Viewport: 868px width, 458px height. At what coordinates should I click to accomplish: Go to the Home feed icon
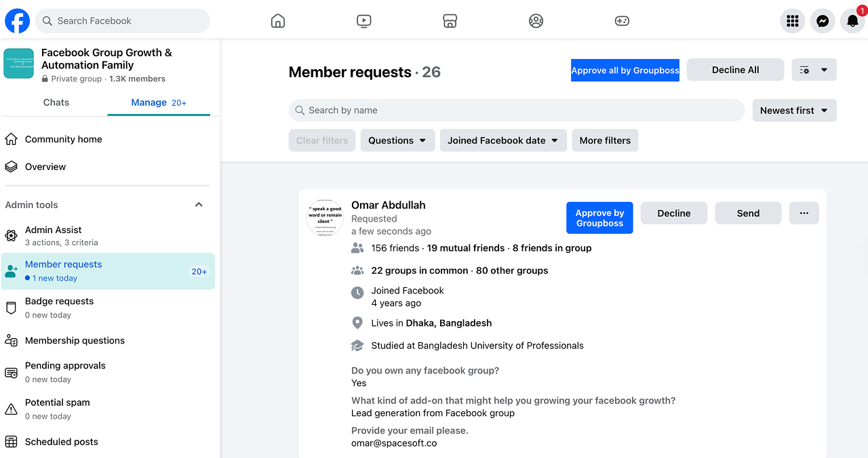pyautogui.click(x=278, y=21)
